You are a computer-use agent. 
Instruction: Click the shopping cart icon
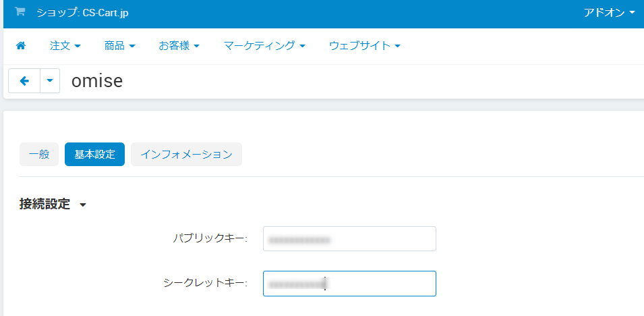tap(20, 12)
